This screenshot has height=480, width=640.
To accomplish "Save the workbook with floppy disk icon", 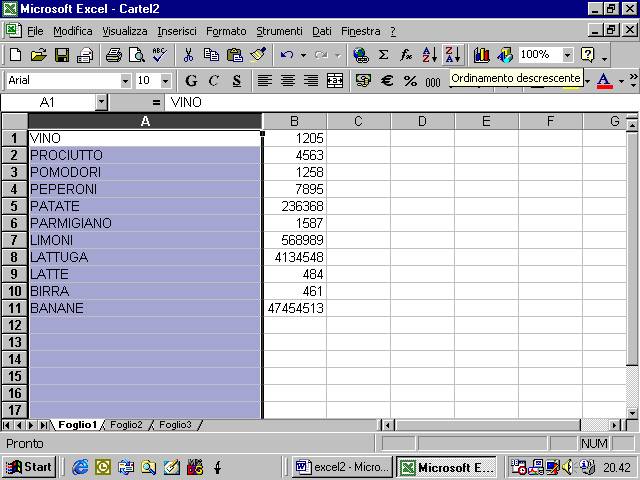I will (62, 55).
